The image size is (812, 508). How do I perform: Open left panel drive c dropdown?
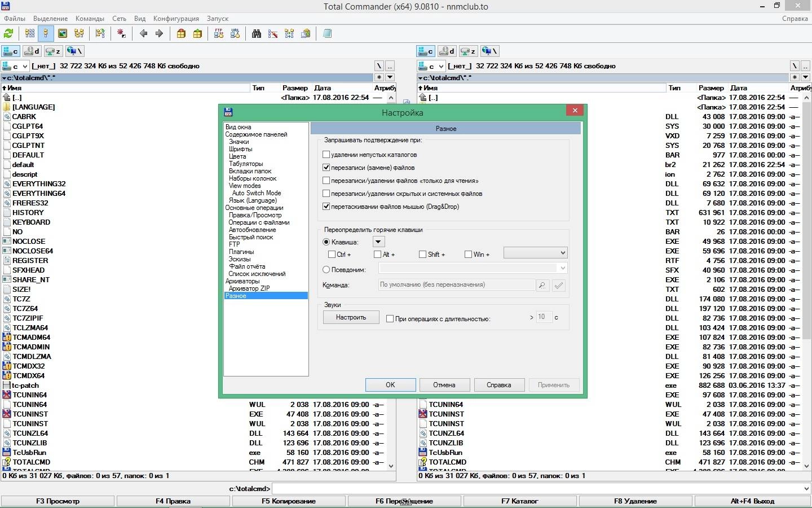15,66
